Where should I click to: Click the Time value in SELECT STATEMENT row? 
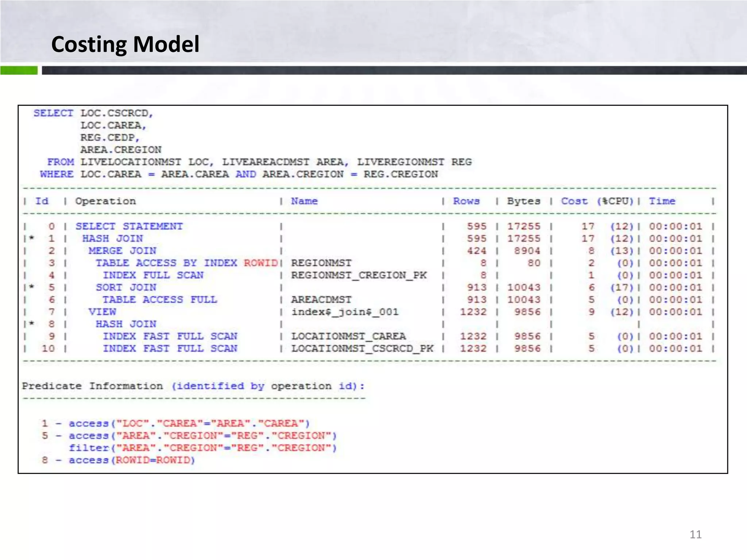coord(675,226)
